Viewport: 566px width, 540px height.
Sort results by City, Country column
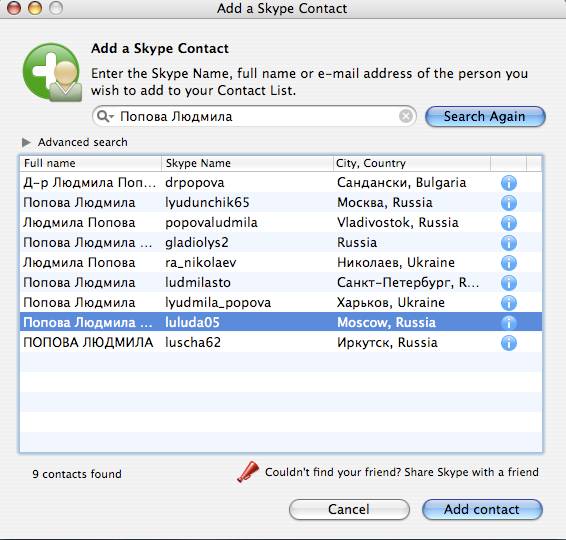pos(411,163)
